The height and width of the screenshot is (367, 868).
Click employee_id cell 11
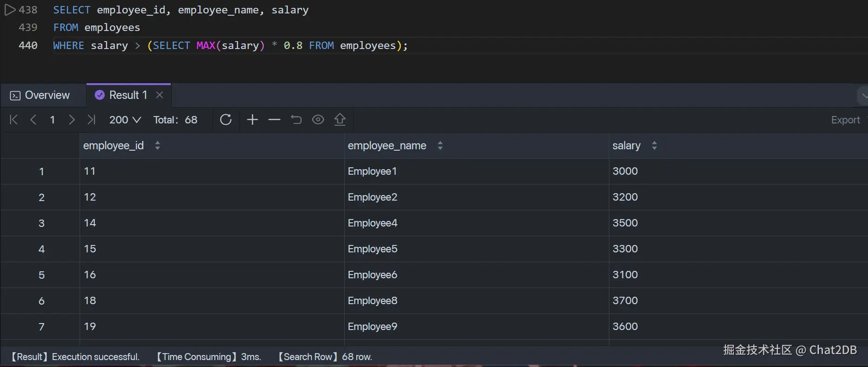click(x=212, y=171)
